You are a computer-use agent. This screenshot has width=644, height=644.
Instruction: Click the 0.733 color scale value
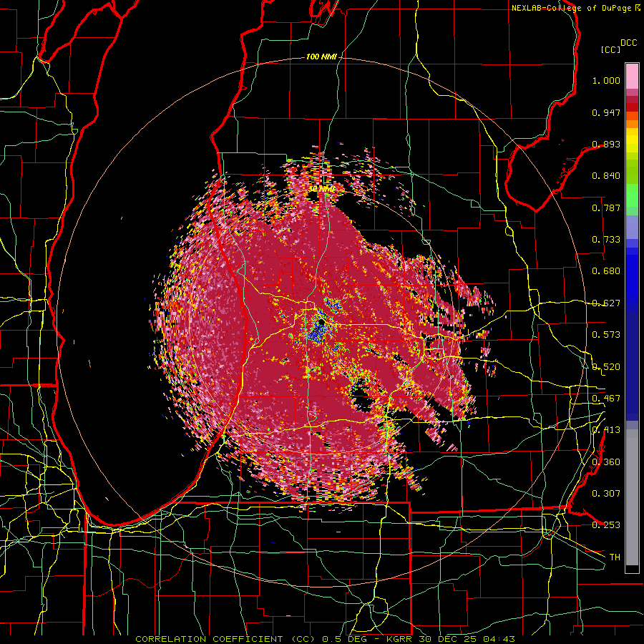606,240
